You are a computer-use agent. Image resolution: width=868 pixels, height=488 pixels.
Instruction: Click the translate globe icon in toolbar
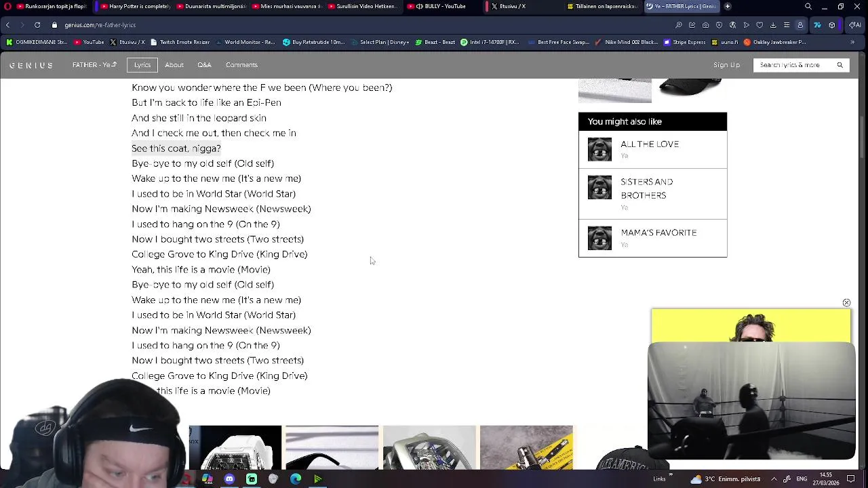[733, 25]
